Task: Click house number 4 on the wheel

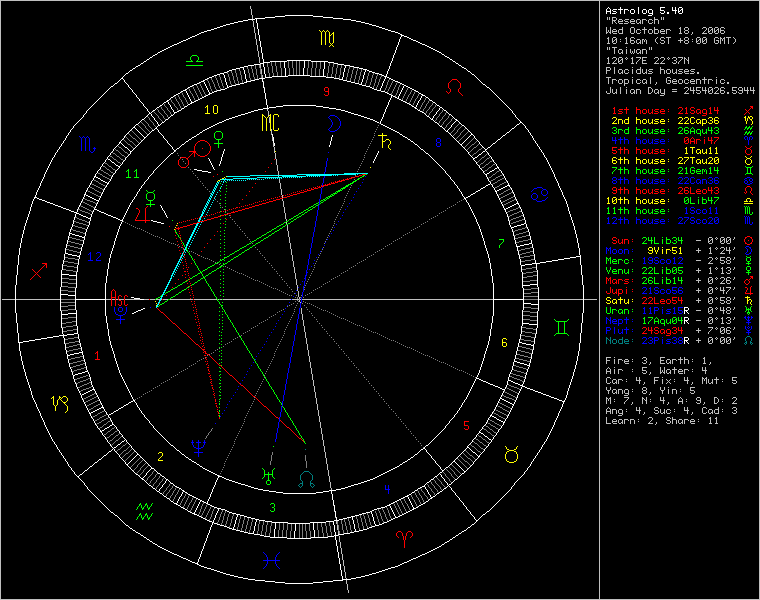Action: click(x=387, y=489)
